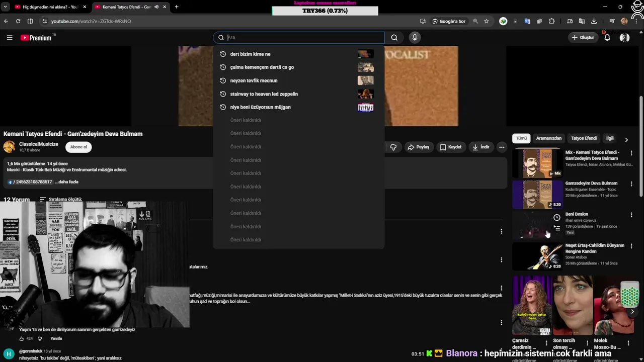Dislike the video with the thumbs-down button

(393, 147)
